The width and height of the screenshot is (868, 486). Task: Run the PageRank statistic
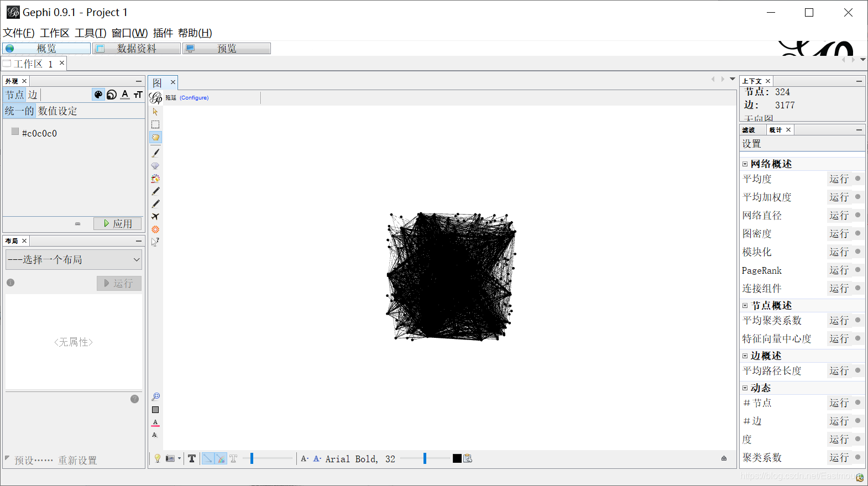coord(839,270)
